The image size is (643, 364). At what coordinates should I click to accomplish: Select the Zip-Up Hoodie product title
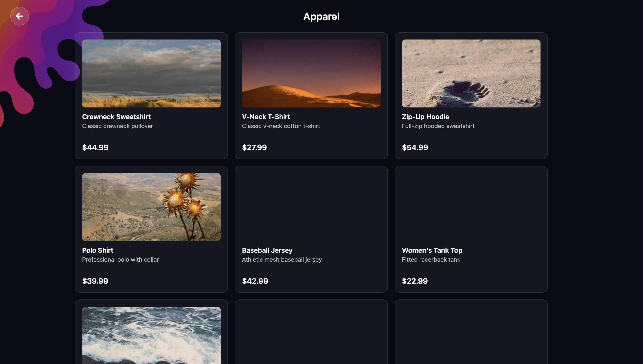tap(425, 117)
